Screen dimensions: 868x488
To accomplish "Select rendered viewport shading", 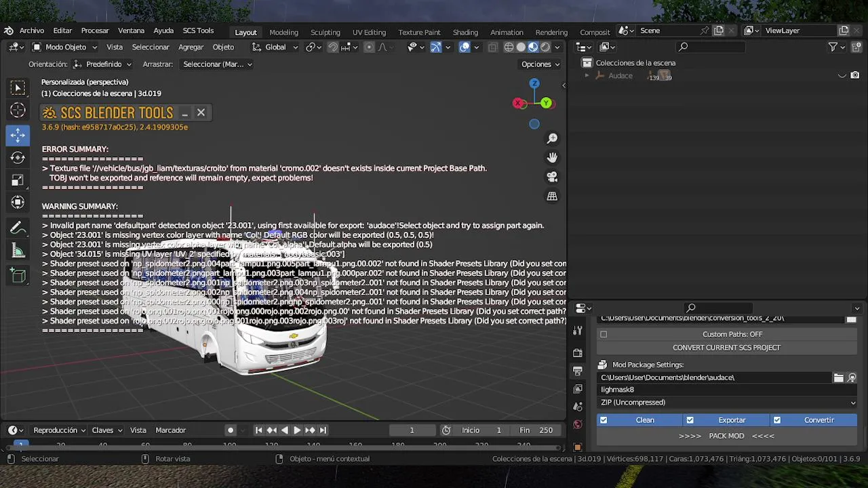I will pos(545,47).
